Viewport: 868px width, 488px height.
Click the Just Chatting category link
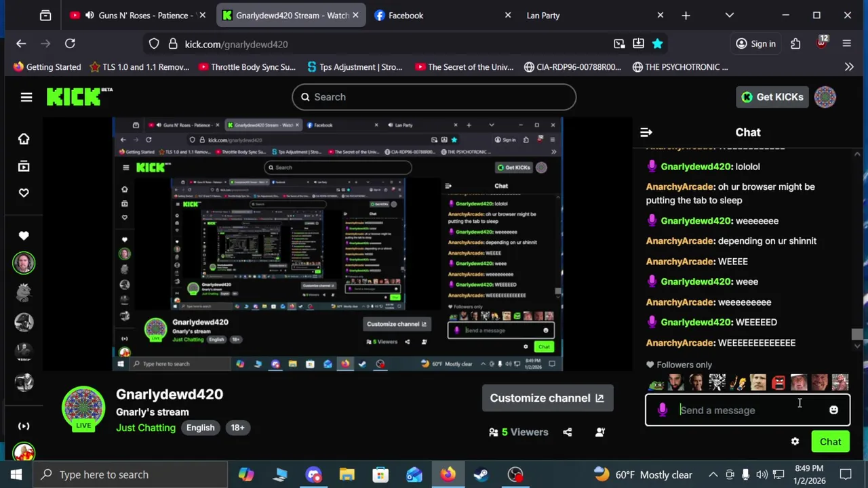pos(146,428)
